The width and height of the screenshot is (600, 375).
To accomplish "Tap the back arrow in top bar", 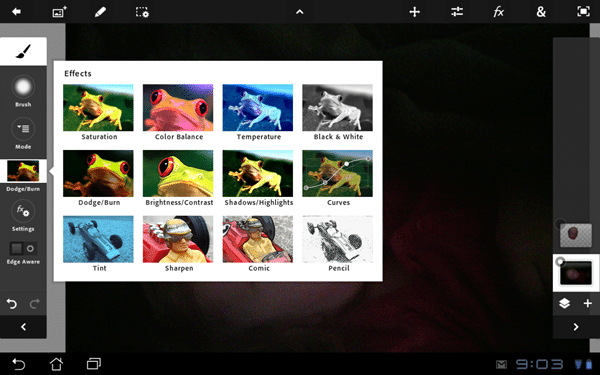I will point(16,12).
